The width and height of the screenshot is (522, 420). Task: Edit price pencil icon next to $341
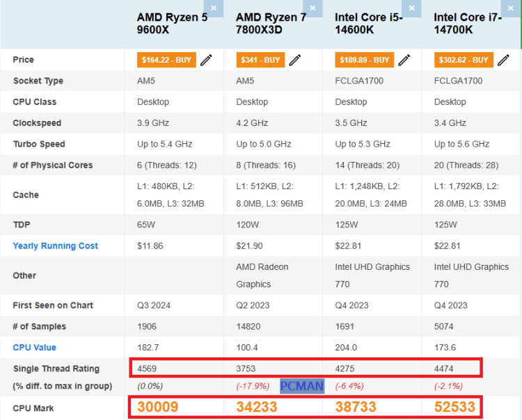[295, 60]
